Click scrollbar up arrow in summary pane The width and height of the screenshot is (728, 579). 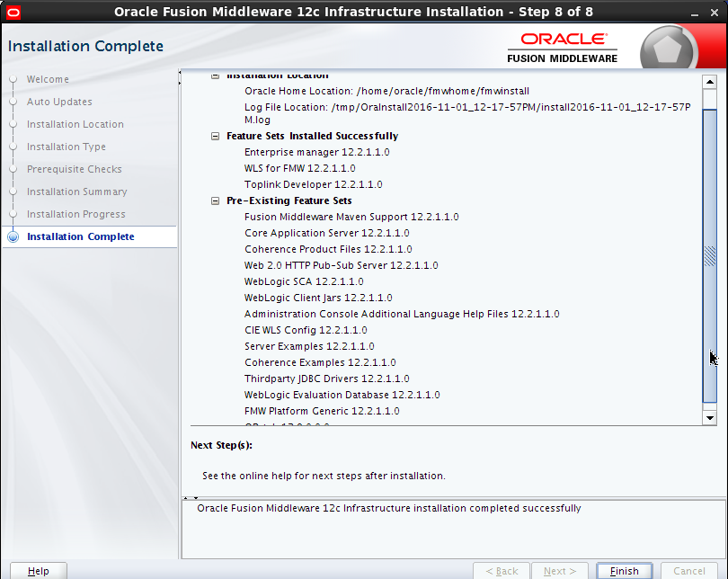709,82
